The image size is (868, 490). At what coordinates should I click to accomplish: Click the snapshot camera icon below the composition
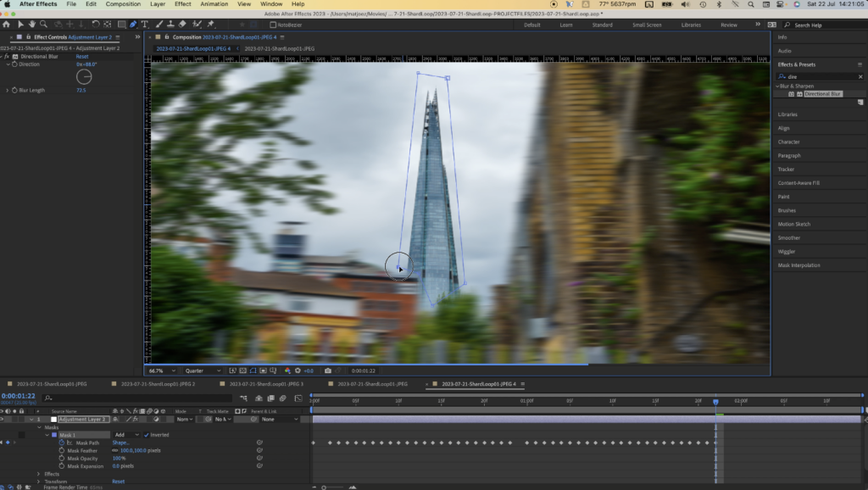click(x=327, y=370)
